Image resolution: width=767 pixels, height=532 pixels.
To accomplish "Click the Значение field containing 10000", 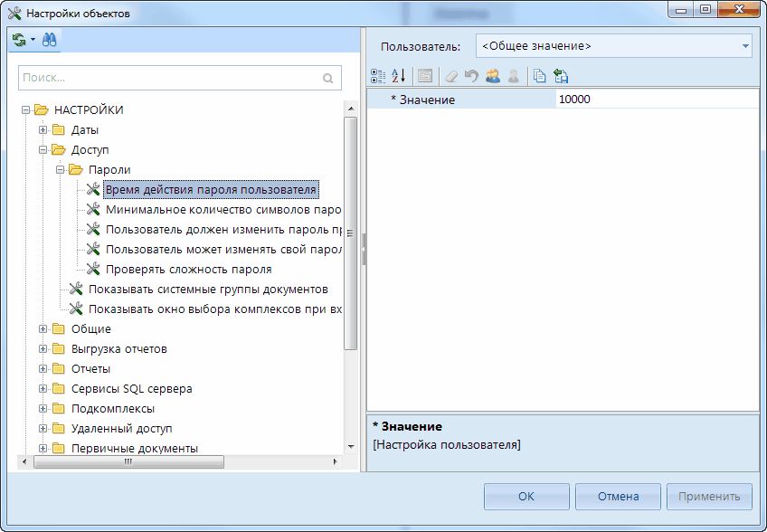I will pyautogui.click(x=656, y=100).
